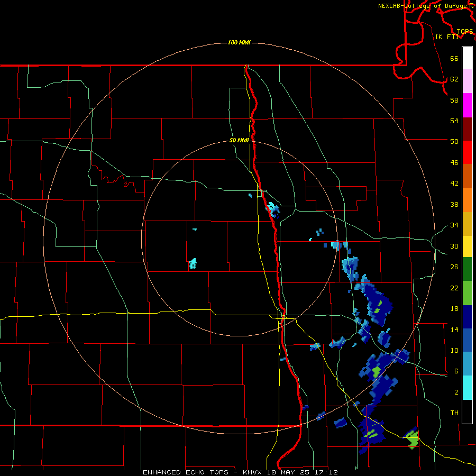Click the "66" legend value

(x=454, y=58)
